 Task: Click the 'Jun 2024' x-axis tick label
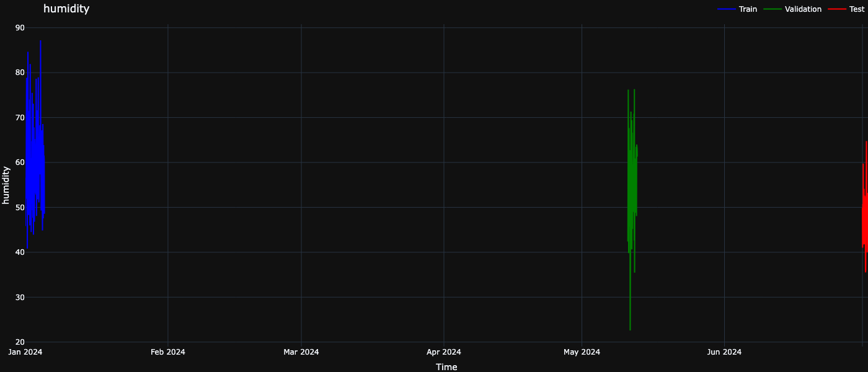(724, 352)
